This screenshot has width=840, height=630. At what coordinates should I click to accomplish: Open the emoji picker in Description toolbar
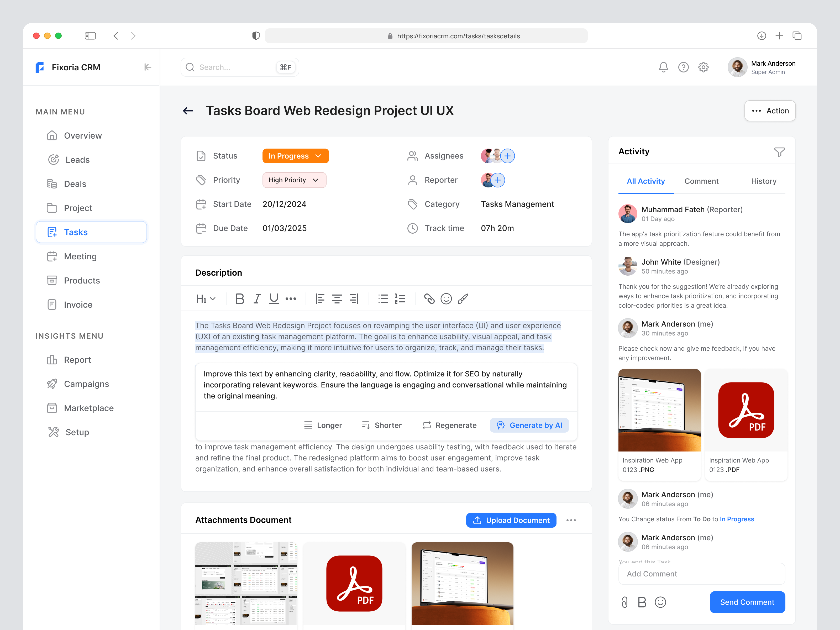[446, 298]
